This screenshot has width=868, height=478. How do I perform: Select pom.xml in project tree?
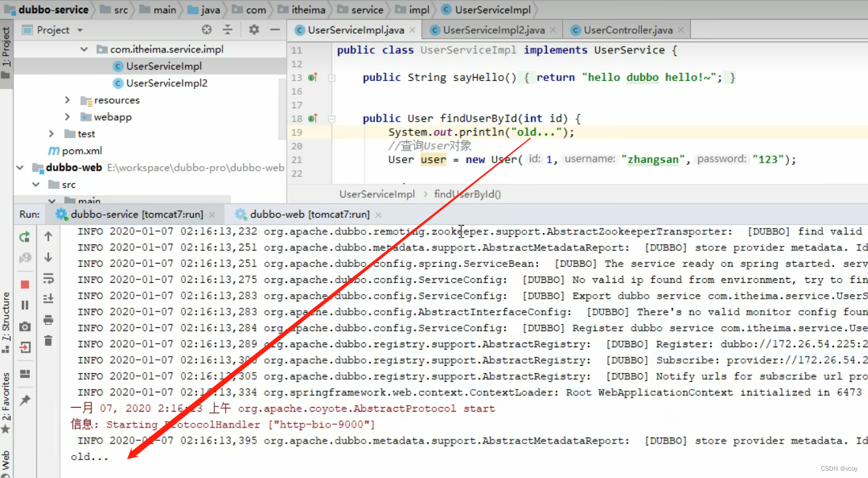[x=75, y=151]
